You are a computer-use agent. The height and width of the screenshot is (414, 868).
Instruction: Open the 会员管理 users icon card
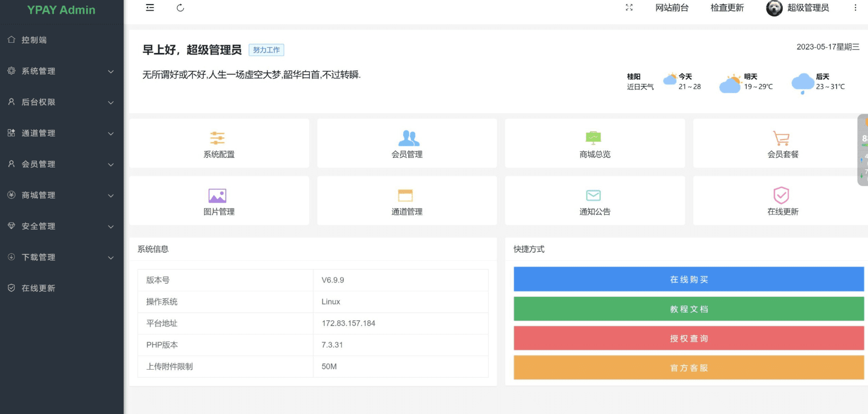pos(408,138)
